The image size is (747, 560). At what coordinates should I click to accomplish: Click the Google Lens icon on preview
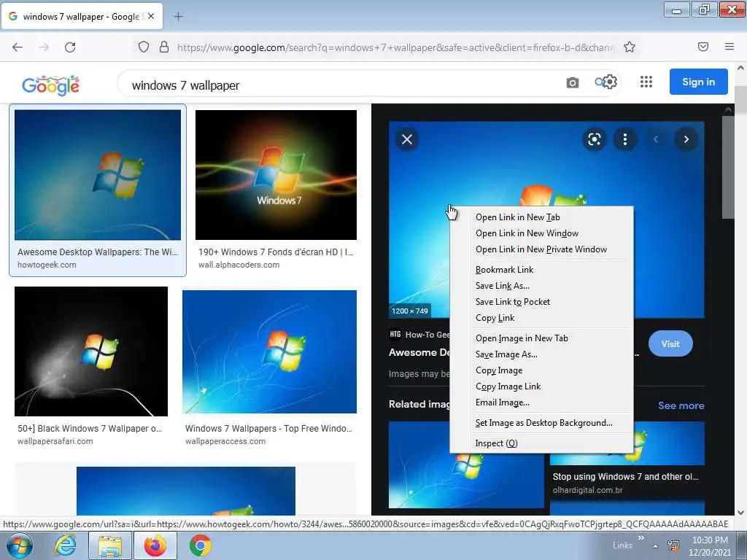tap(594, 139)
